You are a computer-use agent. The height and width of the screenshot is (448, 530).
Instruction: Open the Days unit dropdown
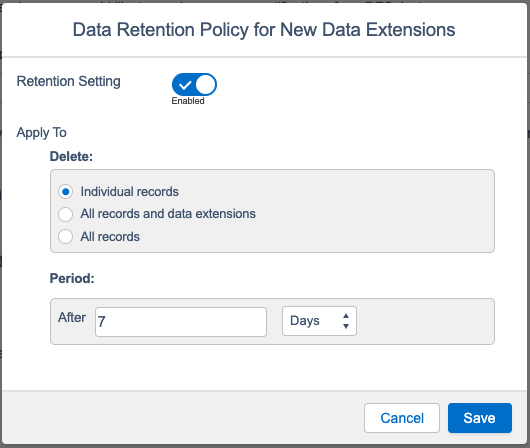click(319, 321)
